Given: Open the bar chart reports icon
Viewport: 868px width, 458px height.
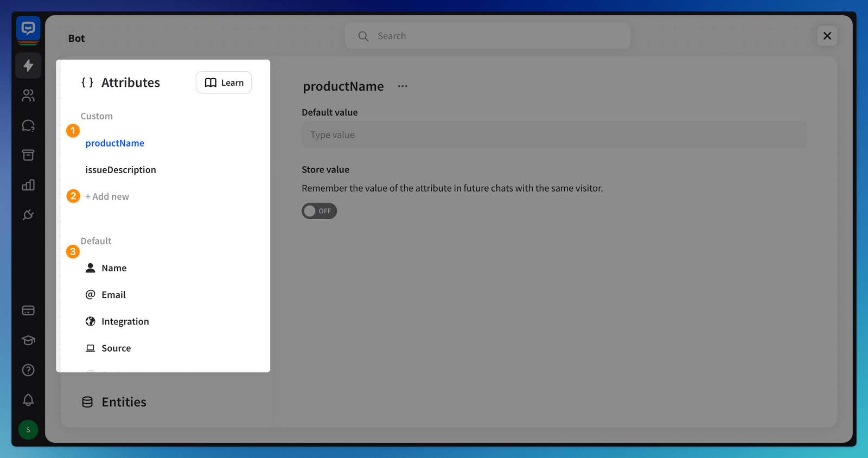Looking at the screenshot, I should pos(28,185).
